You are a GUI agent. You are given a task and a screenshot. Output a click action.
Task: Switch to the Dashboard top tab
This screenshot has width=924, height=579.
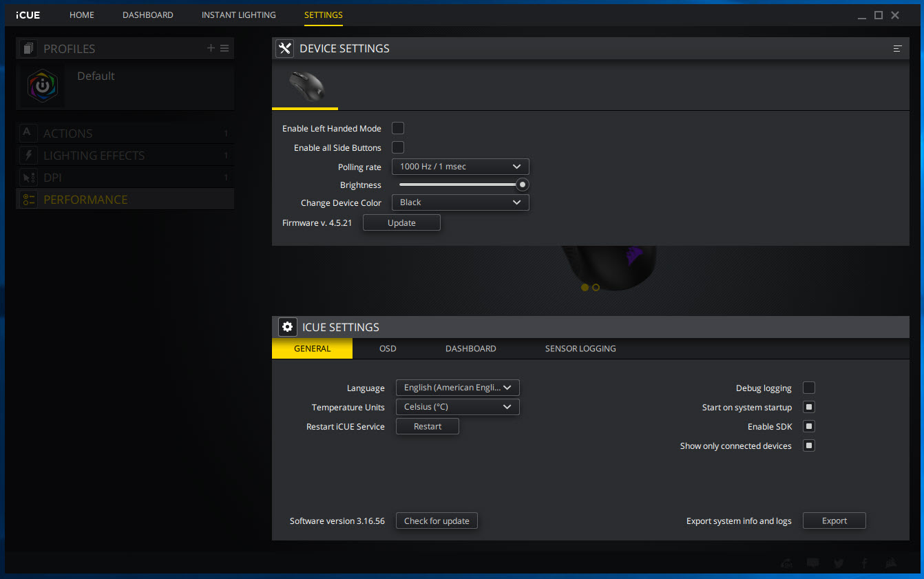[x=148, y=14]
